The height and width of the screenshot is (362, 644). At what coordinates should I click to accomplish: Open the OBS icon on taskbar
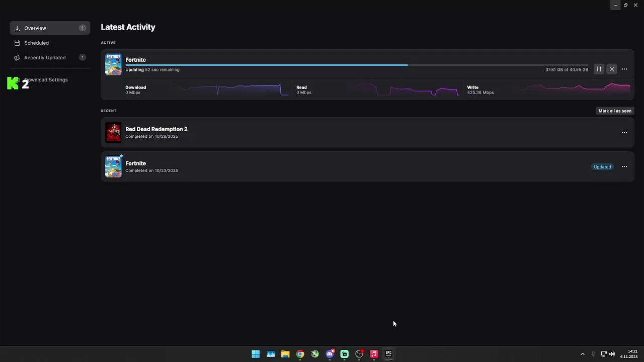click(359, 354)
